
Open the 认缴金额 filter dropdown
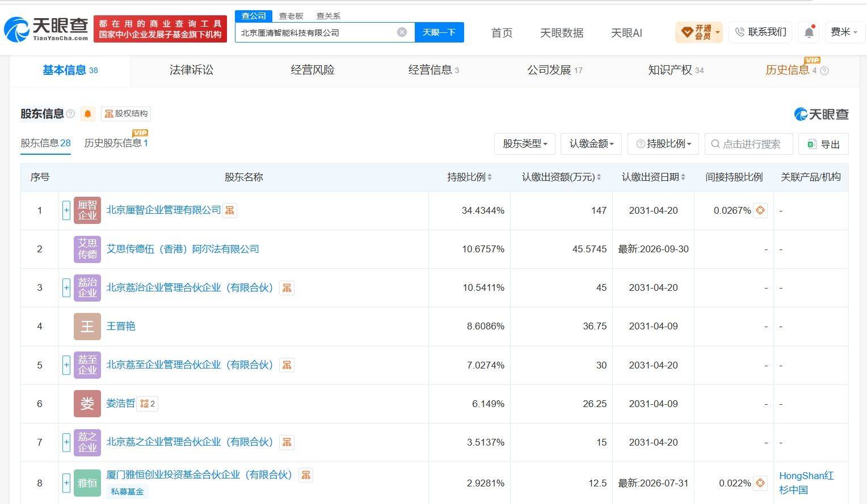pos(591,144)
